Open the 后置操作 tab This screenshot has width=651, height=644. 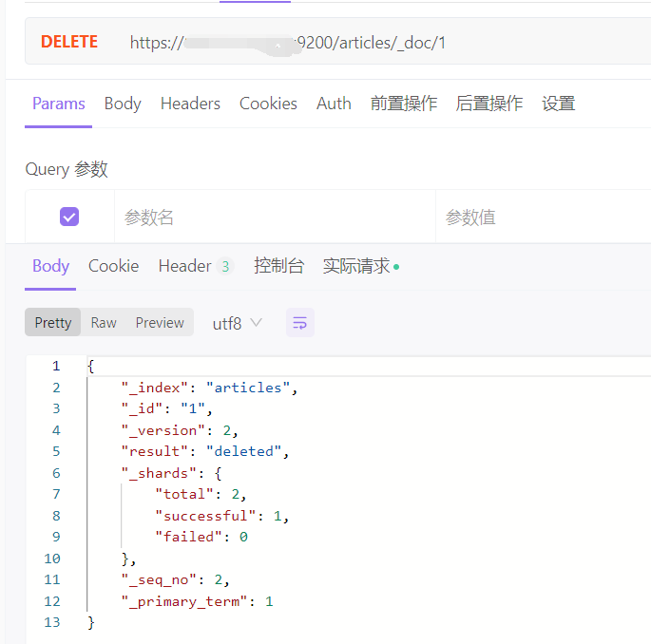[x=489, y=104]
